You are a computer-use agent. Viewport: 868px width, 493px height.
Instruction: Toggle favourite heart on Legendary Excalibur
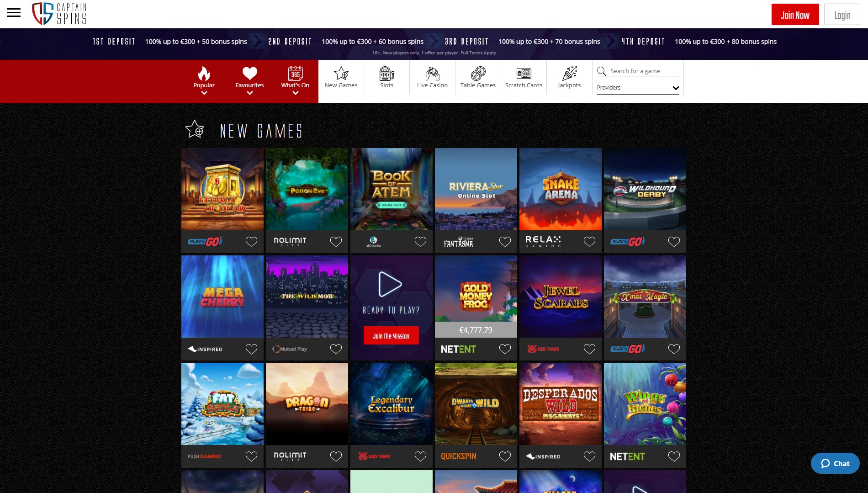420,456
